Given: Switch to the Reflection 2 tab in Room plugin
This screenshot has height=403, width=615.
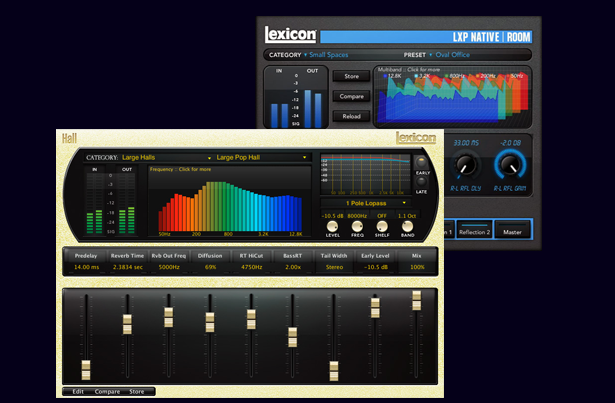Looking at the screenshot, I should click(x=474, y=230).
